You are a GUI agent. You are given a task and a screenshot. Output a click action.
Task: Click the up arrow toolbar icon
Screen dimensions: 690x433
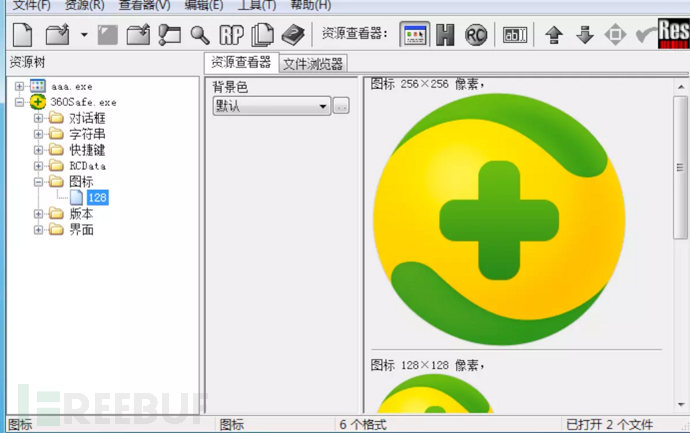pyautogui.click(x=554, y=35)
